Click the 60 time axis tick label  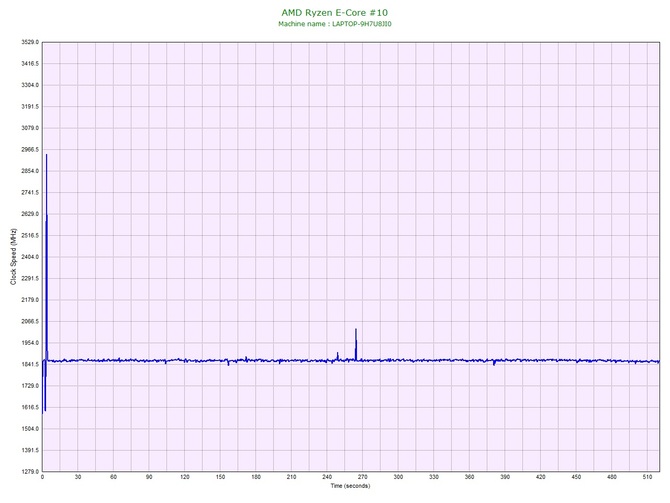click(113, 477)
